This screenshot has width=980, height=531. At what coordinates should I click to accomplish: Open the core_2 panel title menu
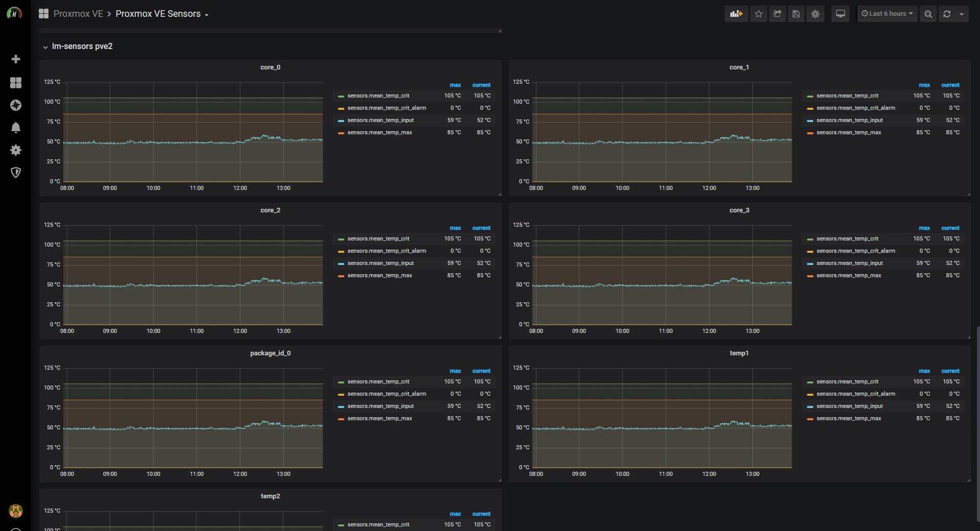(270, 210)
